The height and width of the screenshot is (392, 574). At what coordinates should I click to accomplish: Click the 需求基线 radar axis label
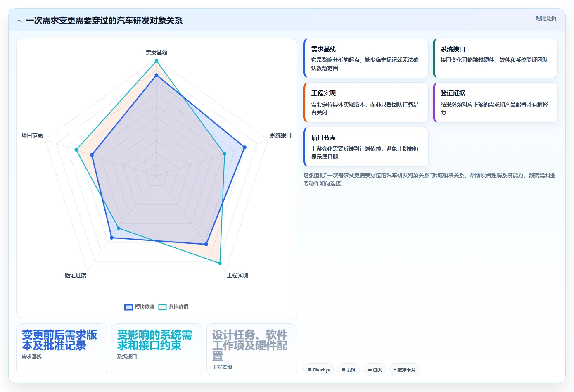click(157, 53)
